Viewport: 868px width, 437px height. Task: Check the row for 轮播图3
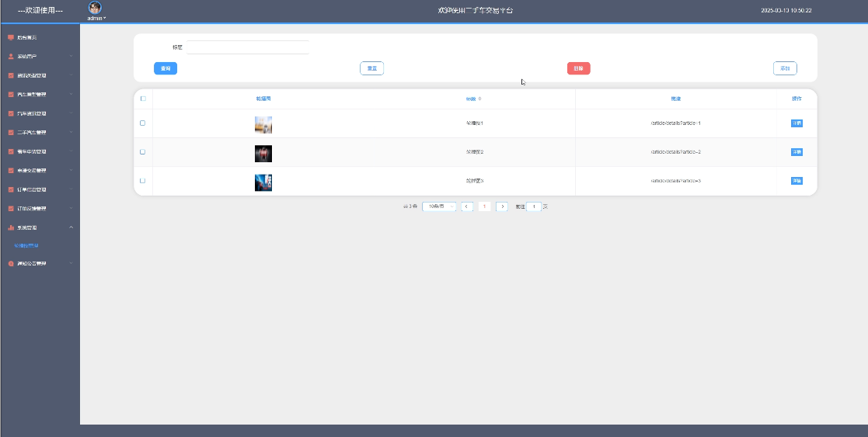coord(143,181)
